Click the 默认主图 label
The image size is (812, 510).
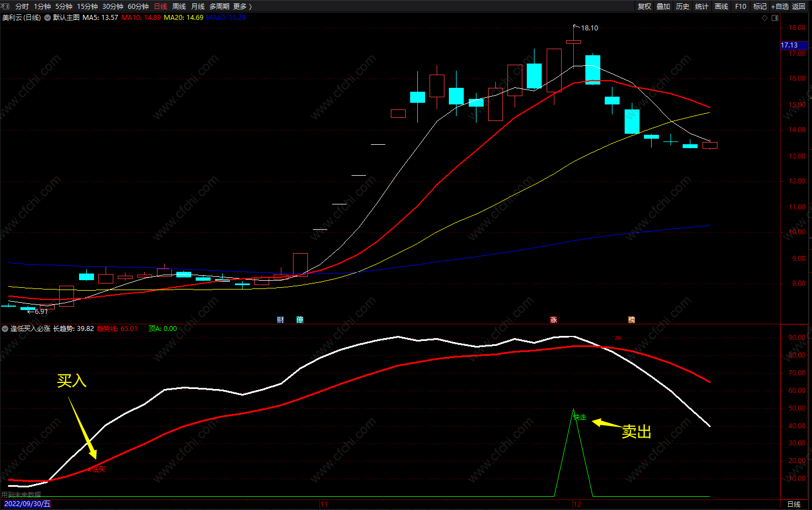66,18
